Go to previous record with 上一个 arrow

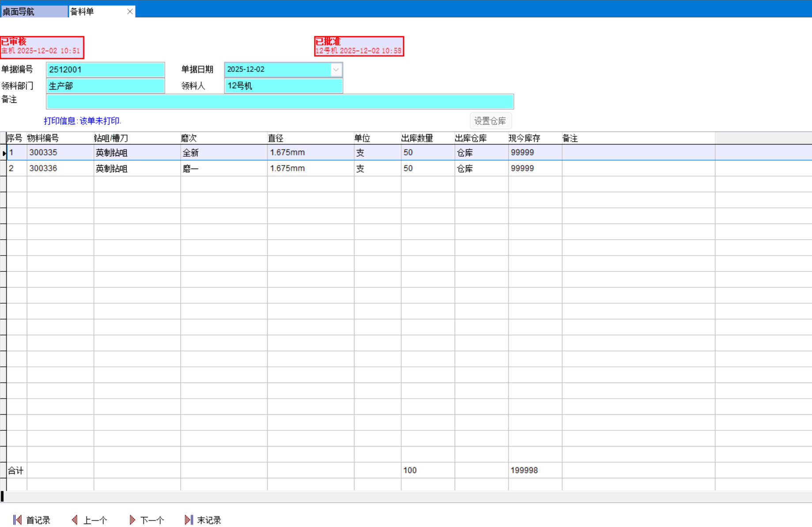(x=75, y=520)
